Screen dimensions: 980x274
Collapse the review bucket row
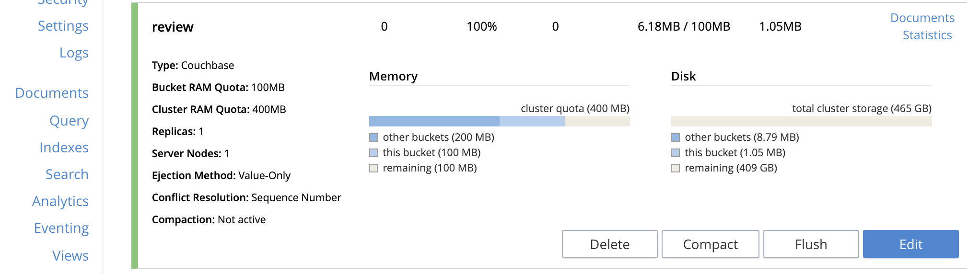173,27
